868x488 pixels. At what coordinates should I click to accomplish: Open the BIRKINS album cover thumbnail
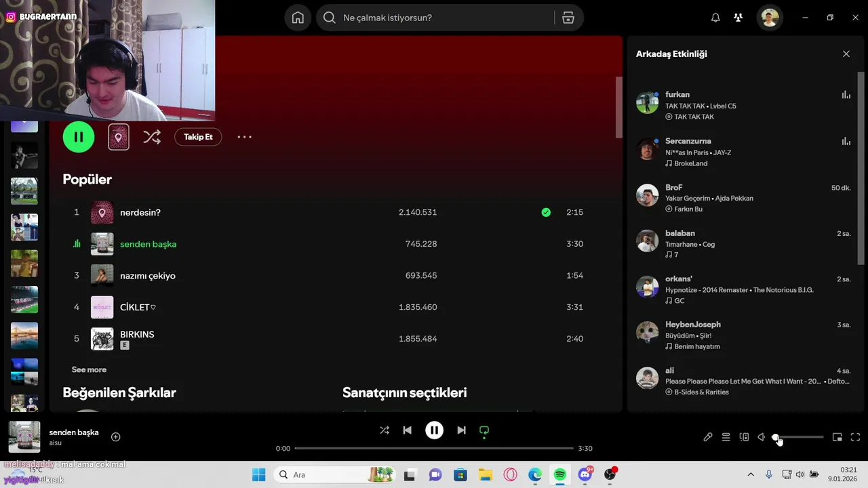(x=102, y=339)
